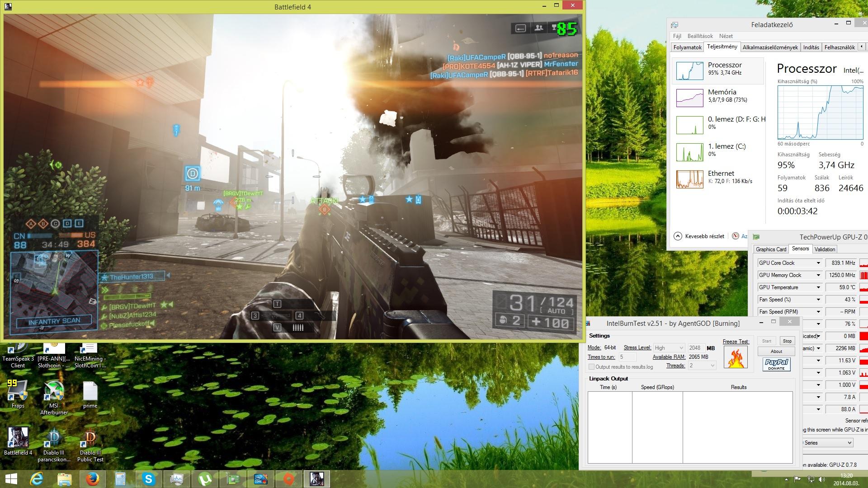Click the Start button in IntelBurnTest
Image resolution: width=868 pixels, height=488 pixels.
[767, 341]
